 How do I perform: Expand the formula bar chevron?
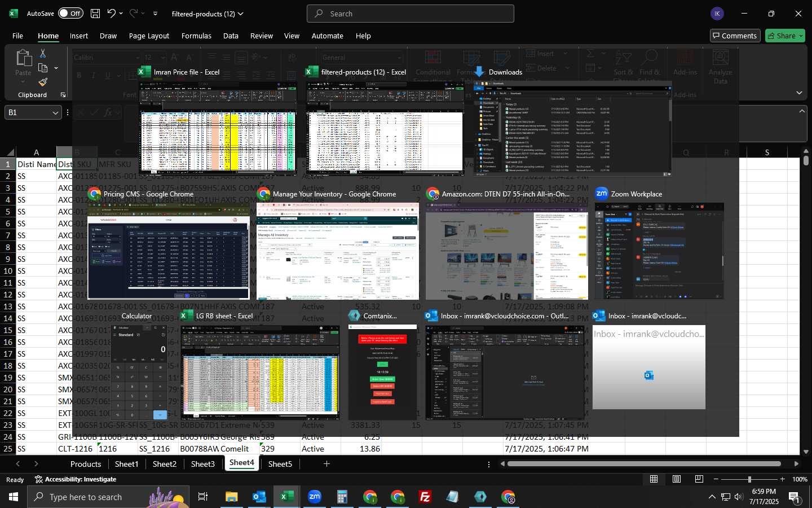802,111
